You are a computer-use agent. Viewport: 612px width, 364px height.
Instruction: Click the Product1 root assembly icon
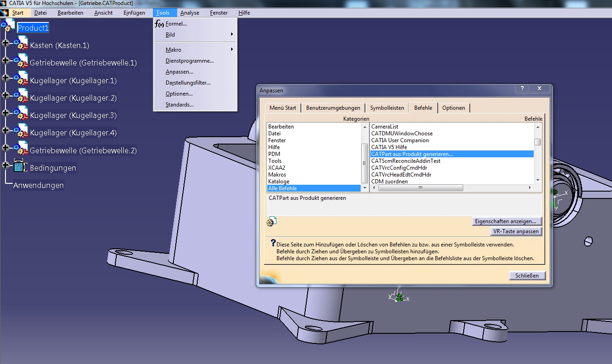click(x=8, y=26)
